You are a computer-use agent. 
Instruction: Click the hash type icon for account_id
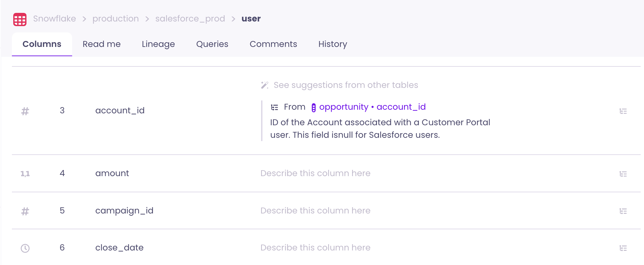(25, 111)
